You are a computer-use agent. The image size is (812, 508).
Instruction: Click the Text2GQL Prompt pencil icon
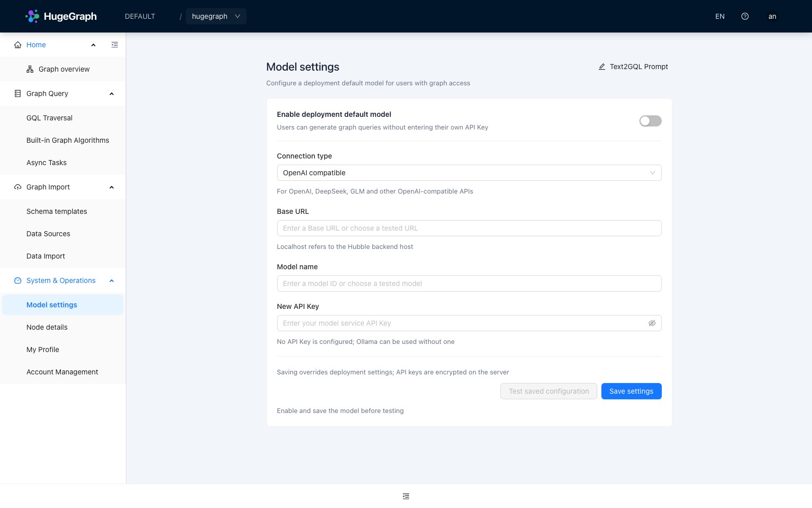[x=602, y=67]
